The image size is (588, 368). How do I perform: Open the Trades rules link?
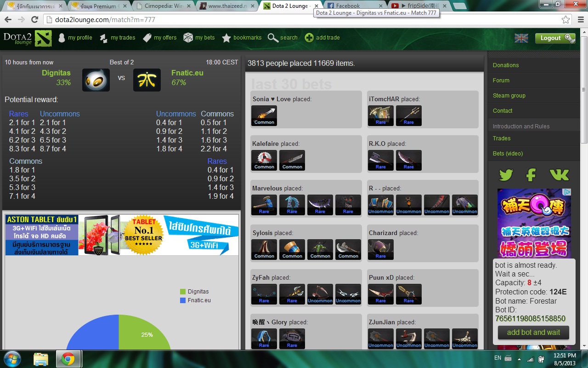[x=502, y=138]
